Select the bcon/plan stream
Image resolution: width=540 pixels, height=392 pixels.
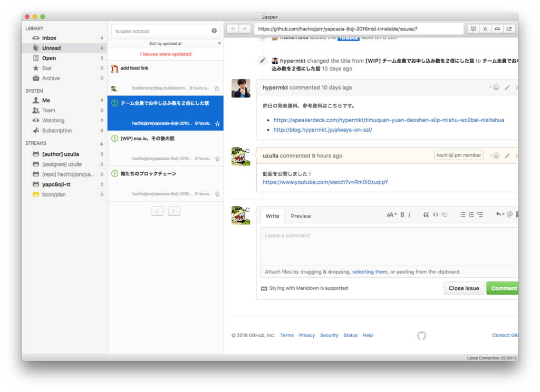(x=64, y=194)
